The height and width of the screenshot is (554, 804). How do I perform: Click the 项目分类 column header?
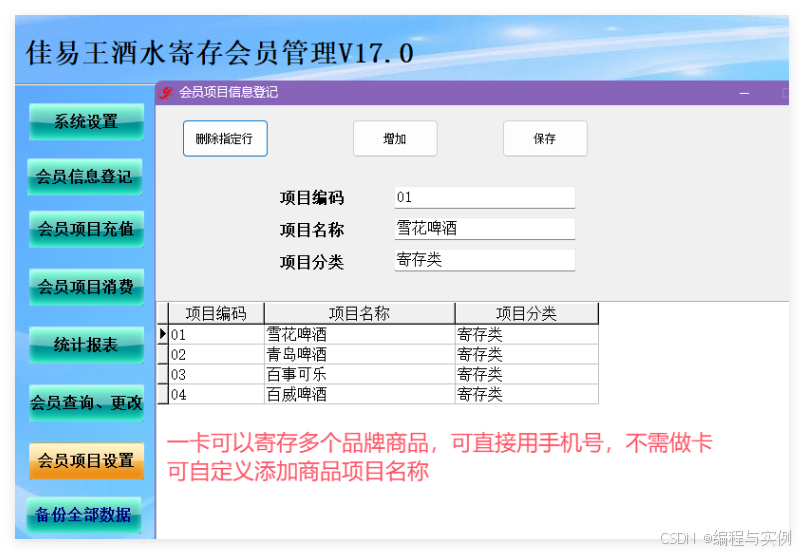coord(527,313)
